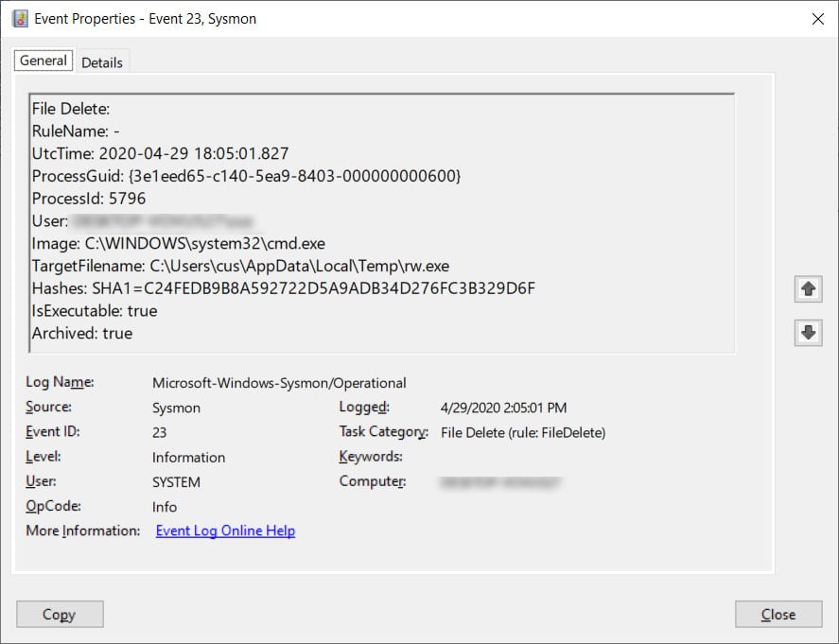Click the Image cmd.exe path line

pos(192,243)
